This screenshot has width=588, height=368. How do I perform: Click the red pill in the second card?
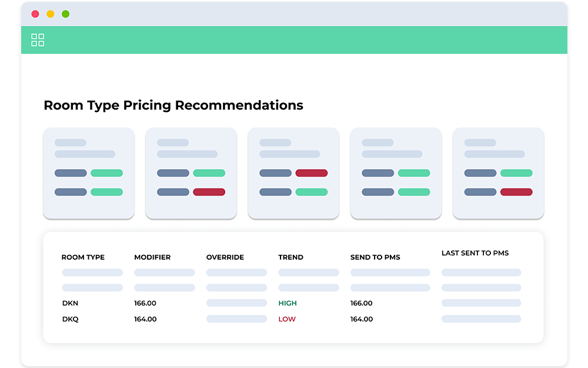pyautogui.click(x=209, y=192)
